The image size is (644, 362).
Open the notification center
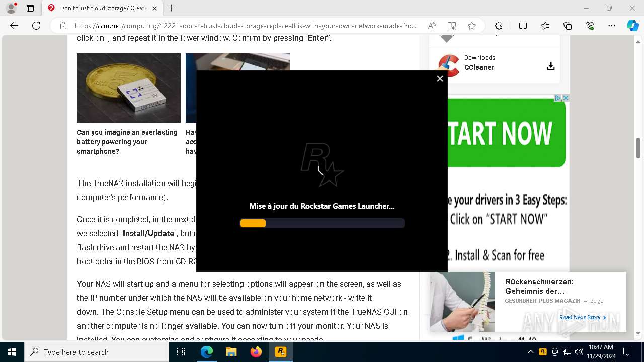click(x=627, y=352)
